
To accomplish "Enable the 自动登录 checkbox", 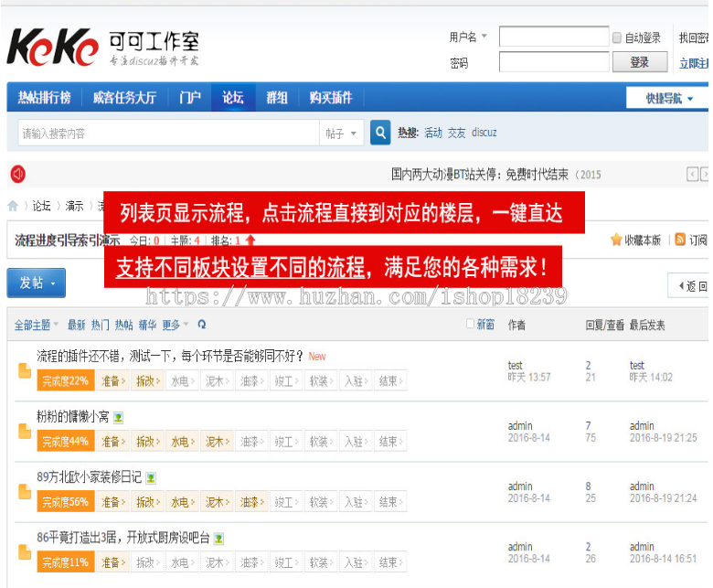I will point(617,37).
